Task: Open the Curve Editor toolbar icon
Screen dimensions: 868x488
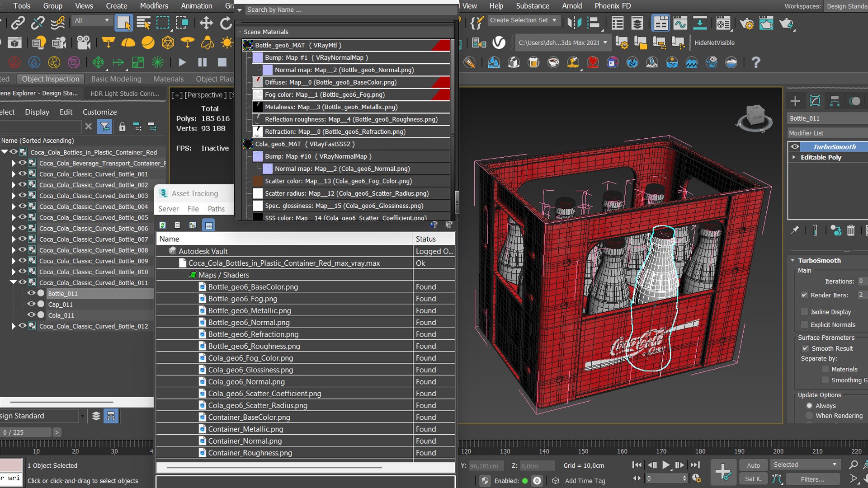Action: pos(680,23)
